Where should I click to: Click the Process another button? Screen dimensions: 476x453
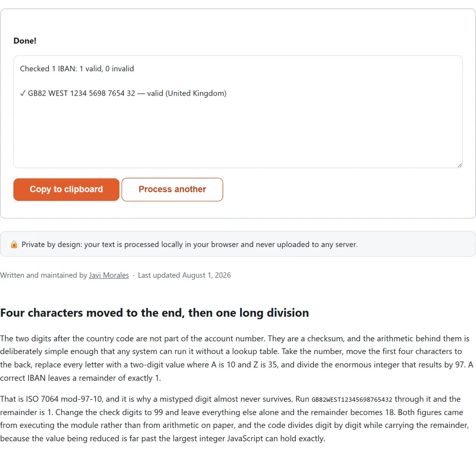[172, 189]
